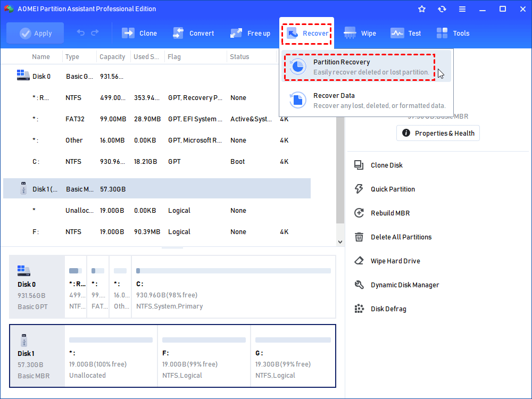
Task: Sort by the Type column header
Action: click(x=72, y=57)
